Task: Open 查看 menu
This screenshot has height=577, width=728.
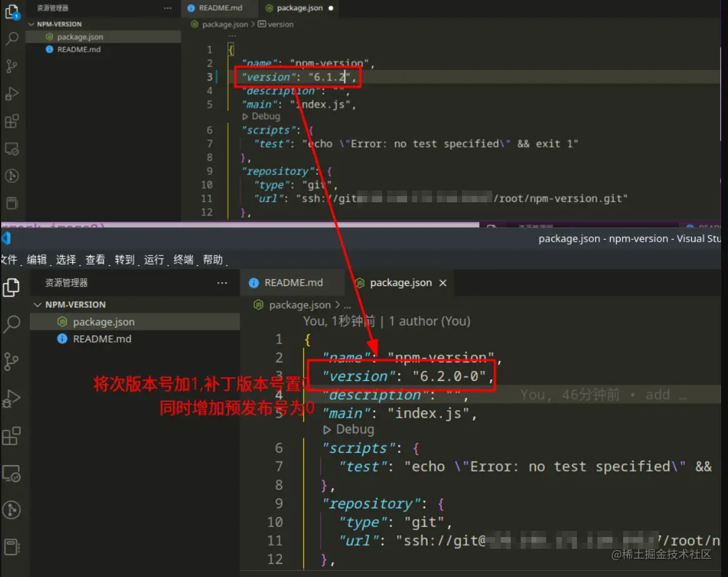Action: click(x=95, y=260)
